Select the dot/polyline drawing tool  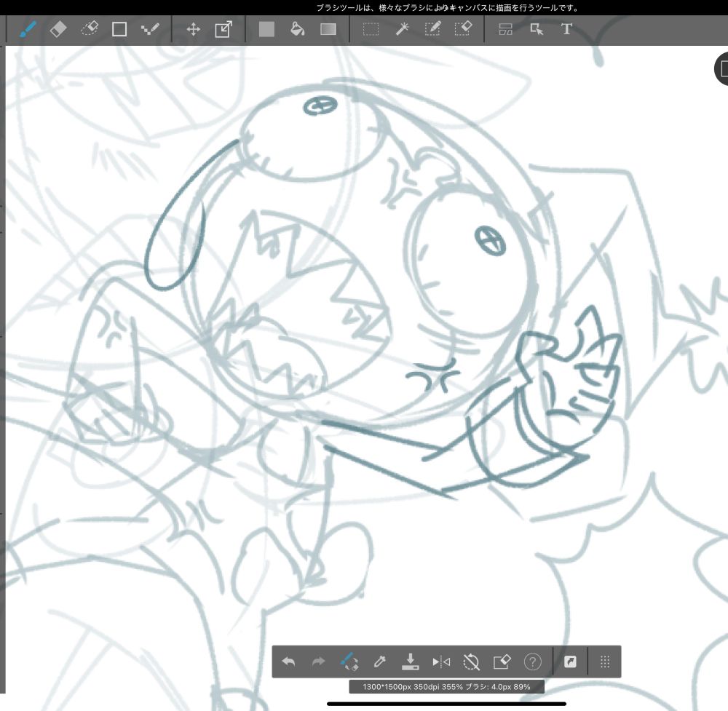coord(150,29)
